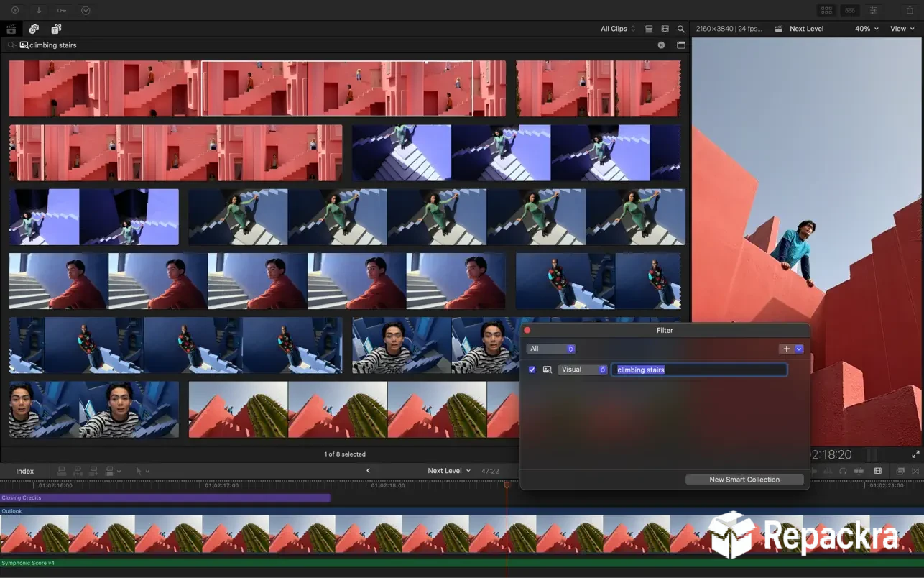Screen dimensions: 924x578
Task: Open the All Clips filter dropdown
Action: coord(618,29)
